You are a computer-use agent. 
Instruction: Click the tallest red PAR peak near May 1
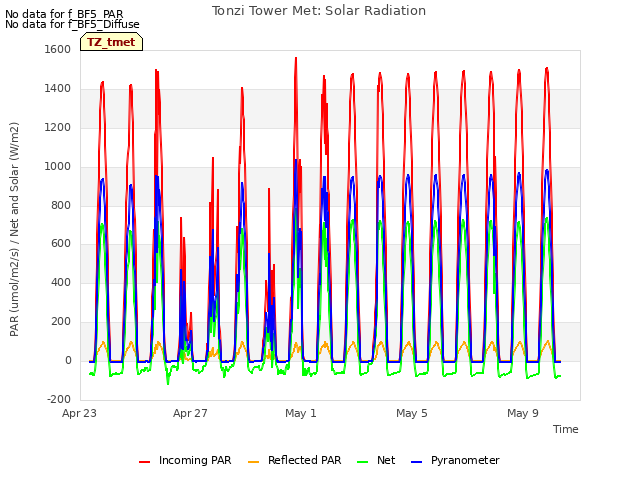tap(296, 59)
